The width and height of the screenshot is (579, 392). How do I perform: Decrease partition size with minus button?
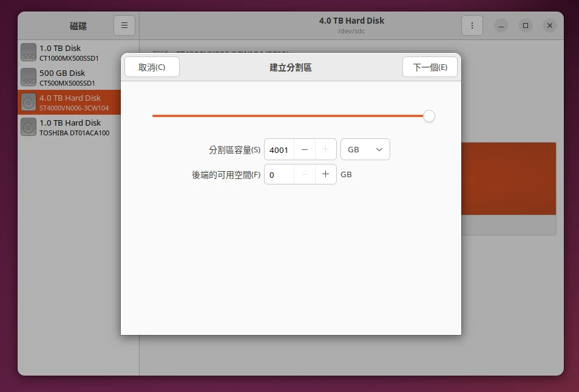coord(305,149)
